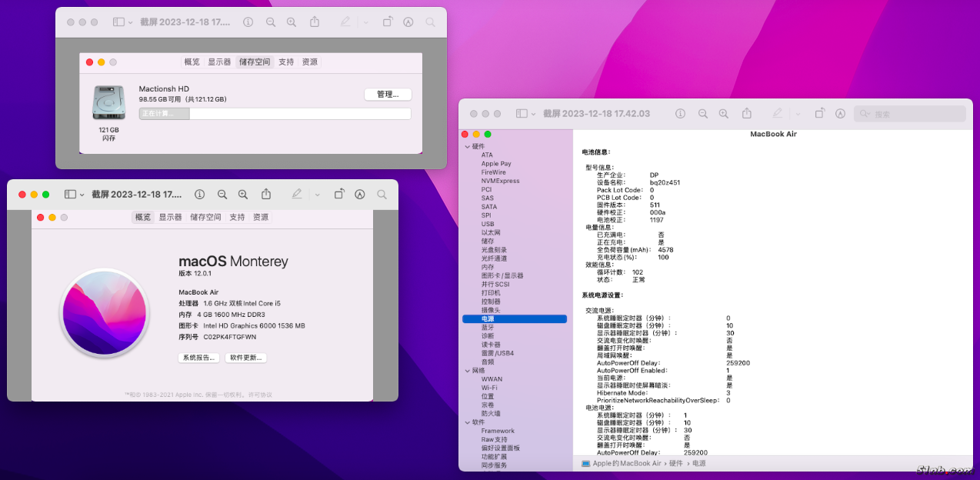The width and height of the screenshot is (980, 480).
Task: Select the 显示器 tab in storage window
Action: click(219, 62)
